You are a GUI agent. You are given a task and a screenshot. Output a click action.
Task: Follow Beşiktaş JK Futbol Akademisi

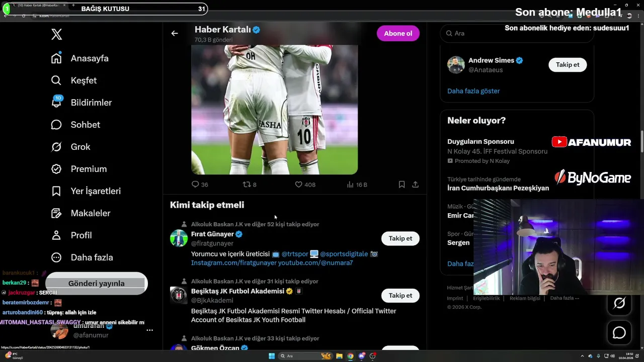[x=400, y=296]
